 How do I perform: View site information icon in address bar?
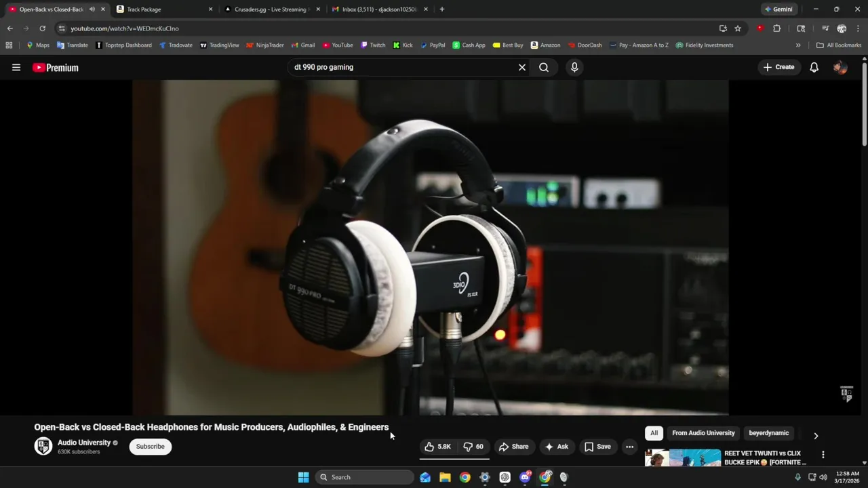coord(62,28)
